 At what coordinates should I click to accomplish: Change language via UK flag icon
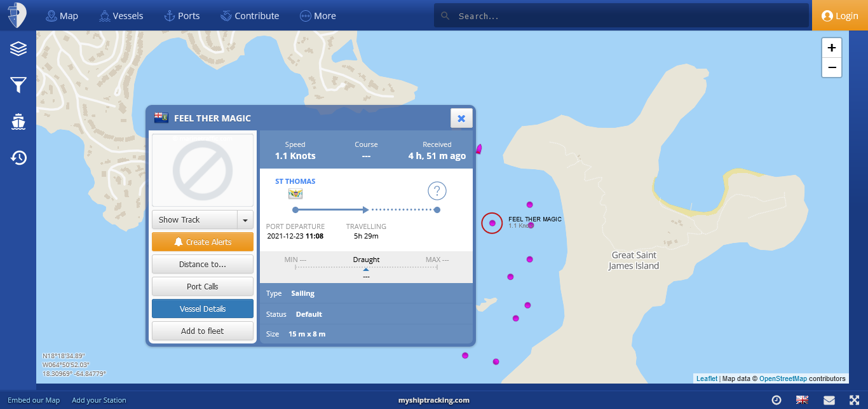tap(803, 400)
